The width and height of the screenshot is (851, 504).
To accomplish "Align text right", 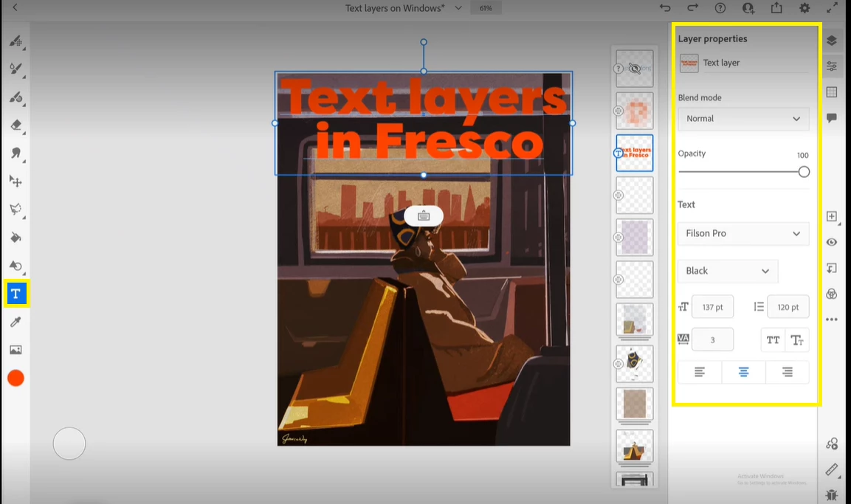I will [x=788, y=372].
